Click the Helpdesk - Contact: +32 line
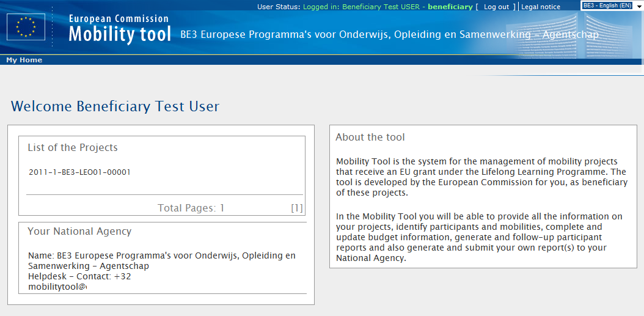 [79, 276]
